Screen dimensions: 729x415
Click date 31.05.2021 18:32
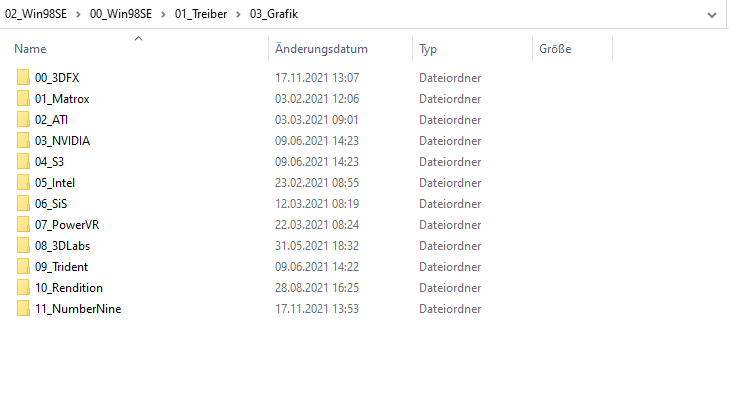pyautogui.click(x=317, y=245)
